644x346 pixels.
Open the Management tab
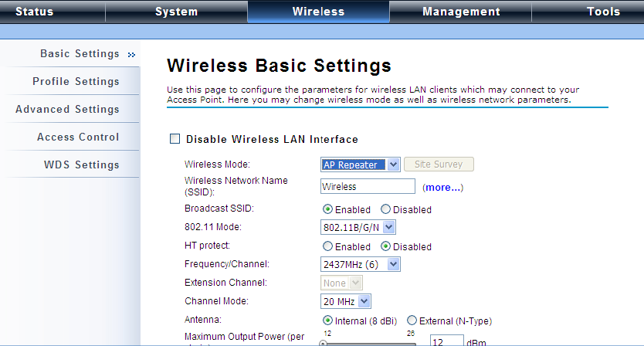tap(462, 12)
